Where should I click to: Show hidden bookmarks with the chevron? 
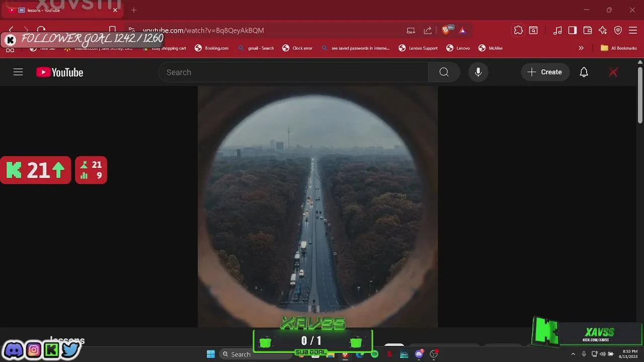(581, 48)
